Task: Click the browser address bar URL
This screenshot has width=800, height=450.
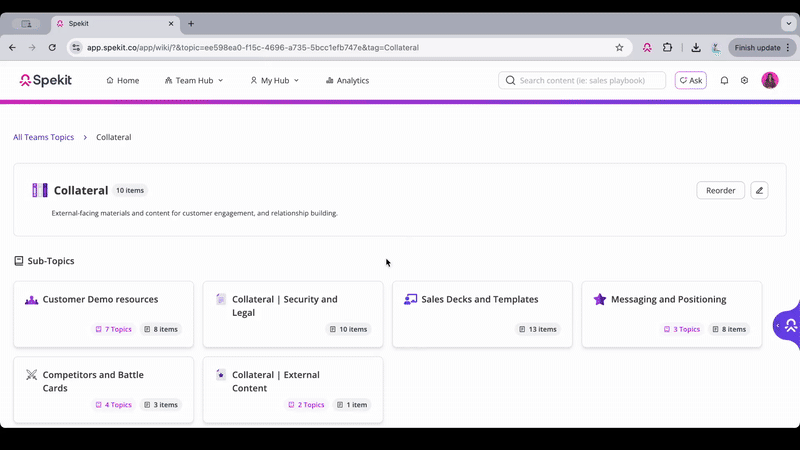Action: (253, 47)
